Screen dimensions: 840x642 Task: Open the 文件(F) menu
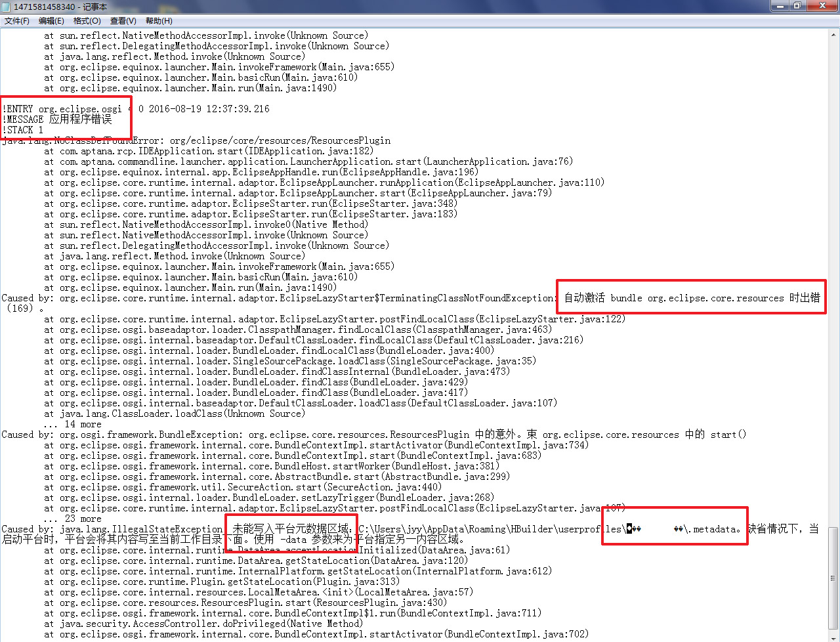point(17,21)
